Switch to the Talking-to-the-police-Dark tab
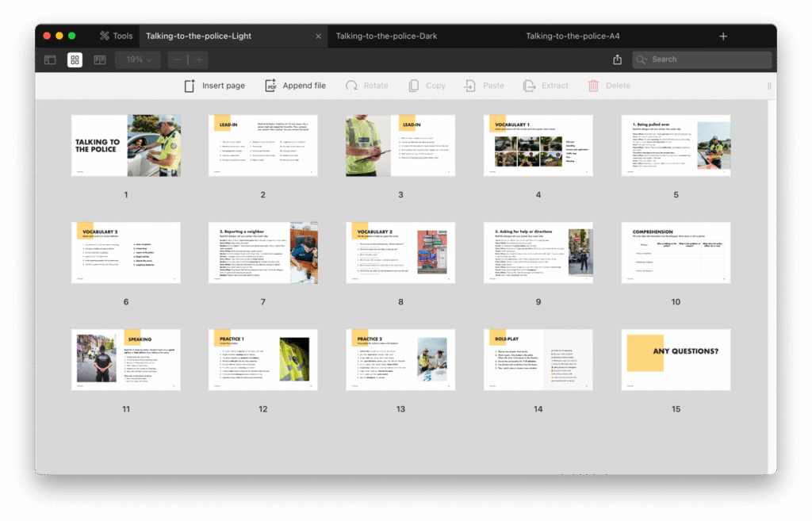812x521 pixels. point(386,36)
